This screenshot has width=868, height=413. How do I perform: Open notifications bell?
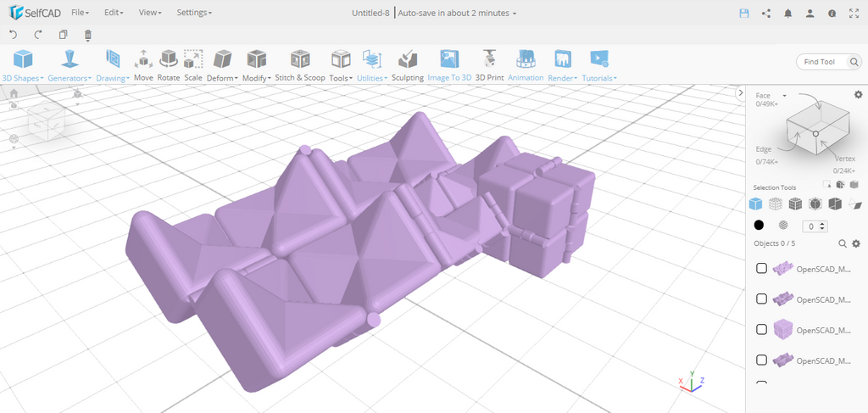pyautogui.click(x=788, y=14)
